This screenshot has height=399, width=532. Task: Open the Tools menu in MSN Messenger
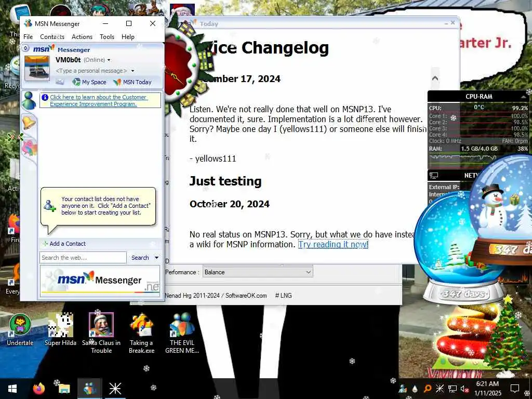pyautogui.click(x=107, y=37)
